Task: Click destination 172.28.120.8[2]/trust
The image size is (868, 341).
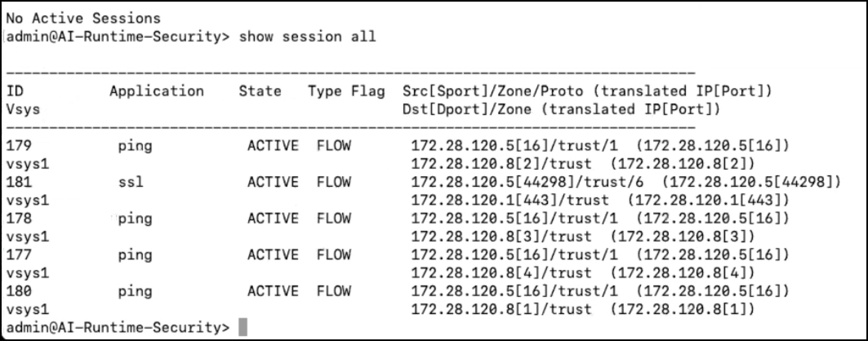Action: [501, 164]
